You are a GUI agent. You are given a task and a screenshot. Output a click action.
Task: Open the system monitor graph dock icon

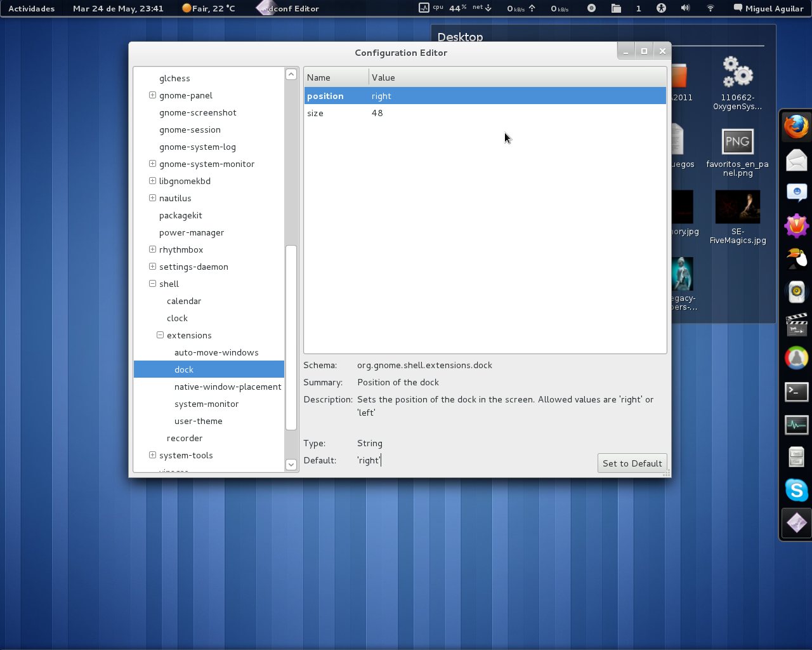(x=796, y=425)
